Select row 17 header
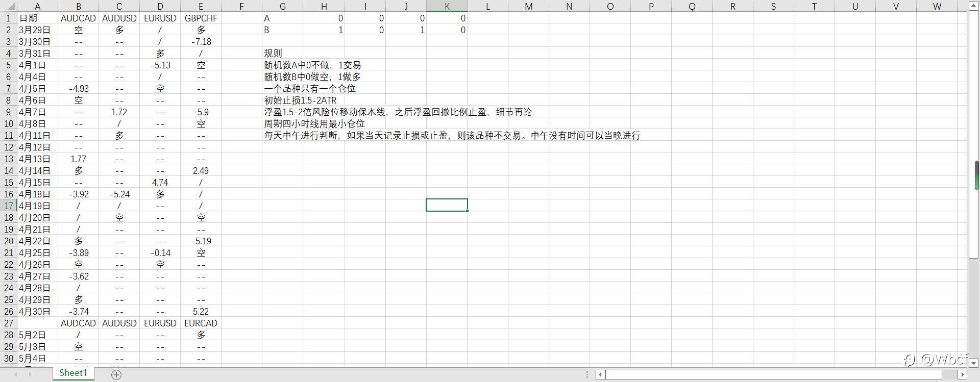This screenshot has height=382, width=980. point(8,206)
